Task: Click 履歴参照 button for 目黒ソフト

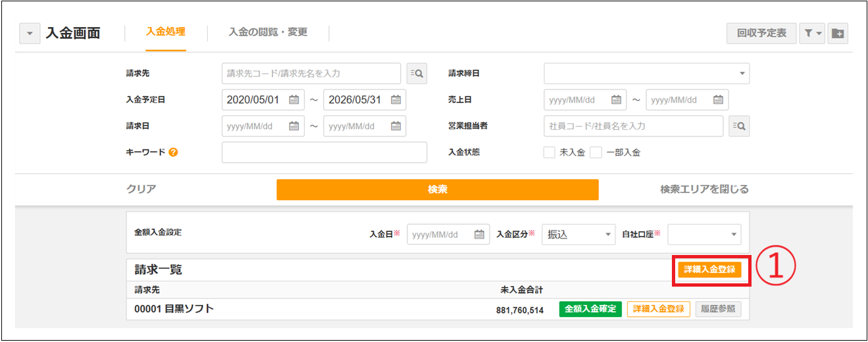Action: pyautogui.click(x=718, y=309)
